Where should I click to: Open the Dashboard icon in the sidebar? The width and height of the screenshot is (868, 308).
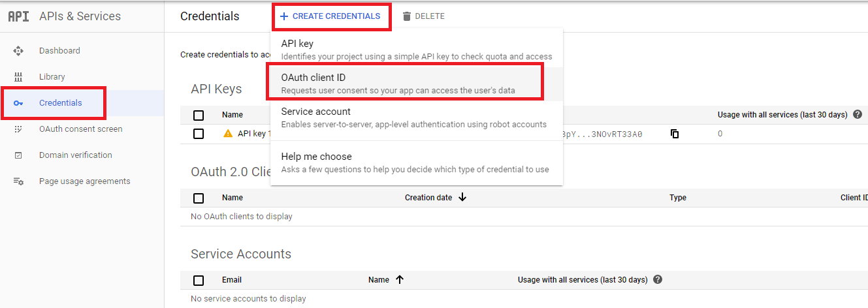pyautogui.click(x=18, y=51)
